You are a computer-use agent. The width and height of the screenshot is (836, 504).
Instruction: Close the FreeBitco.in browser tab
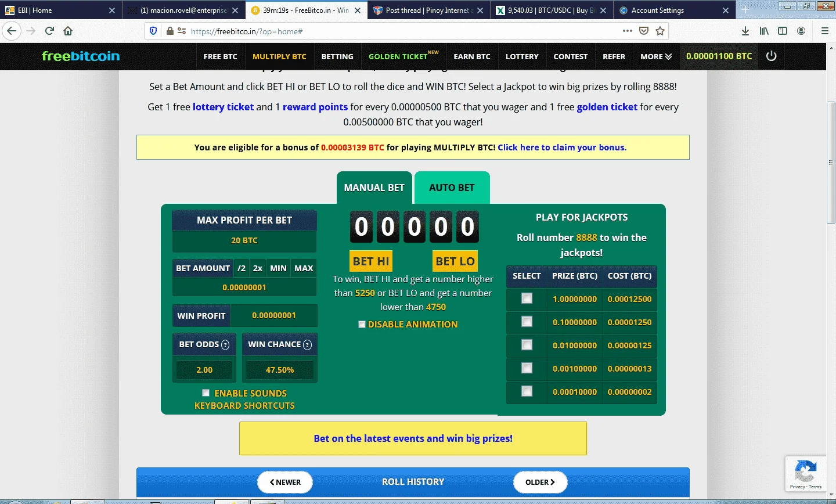(358, 10)
